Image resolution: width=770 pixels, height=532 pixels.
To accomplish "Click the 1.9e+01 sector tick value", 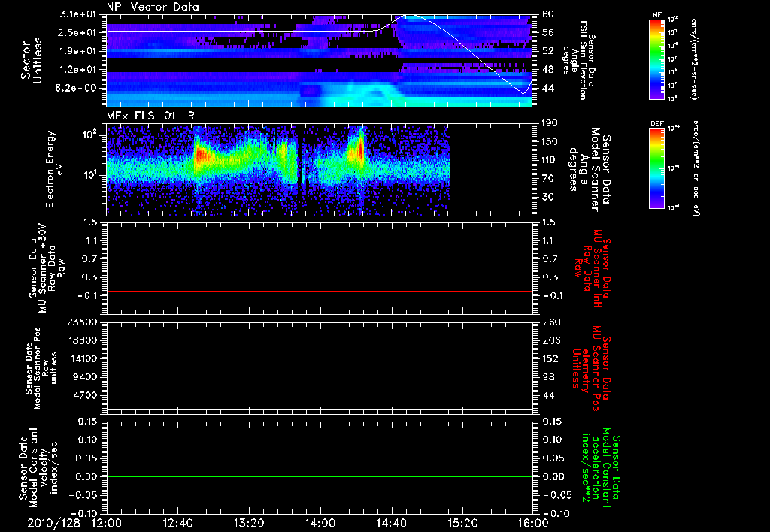I will (80, 51).
